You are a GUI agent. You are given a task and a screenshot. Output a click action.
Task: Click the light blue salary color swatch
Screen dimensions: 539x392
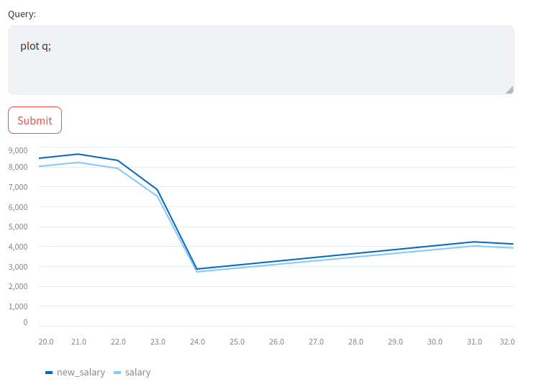[117, 373]
